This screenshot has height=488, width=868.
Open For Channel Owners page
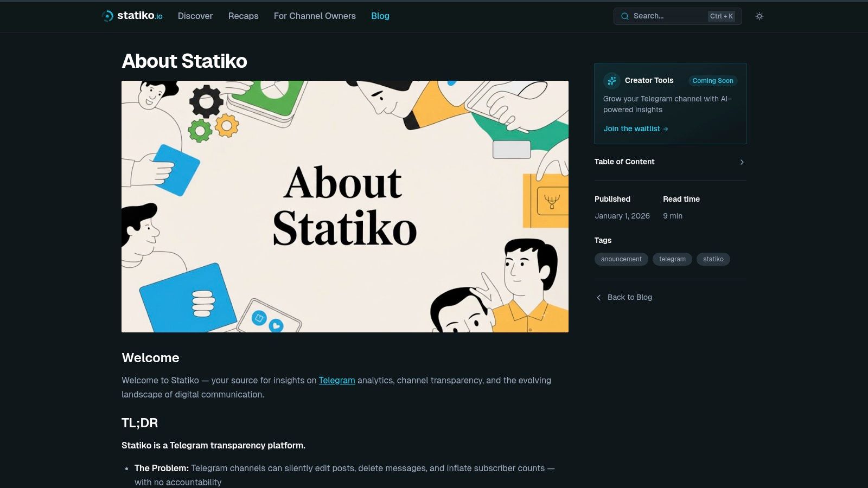coord(315,16)
